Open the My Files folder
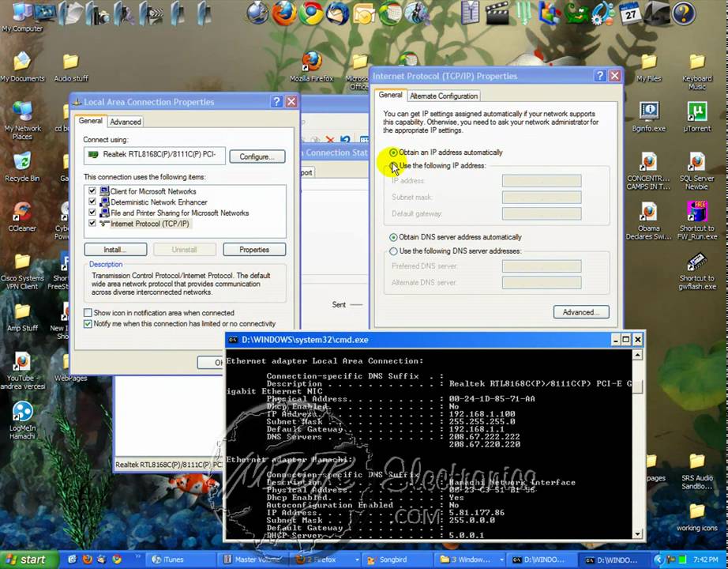This screenshot has width=728, height=569. (x=649, y=67)
